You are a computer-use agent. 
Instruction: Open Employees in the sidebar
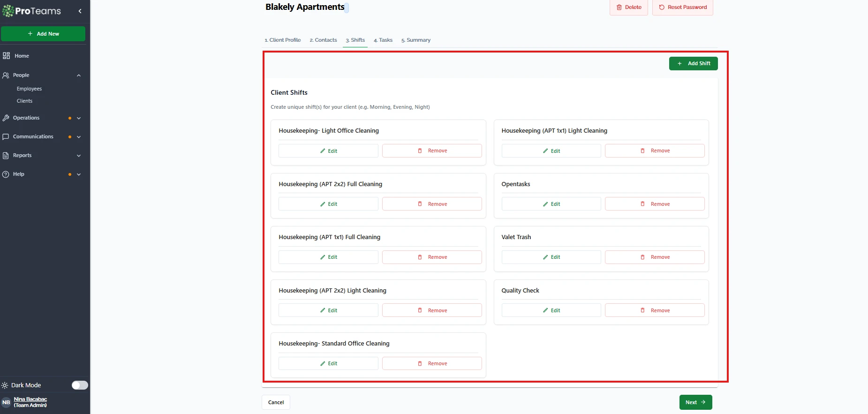coord(29,89)
